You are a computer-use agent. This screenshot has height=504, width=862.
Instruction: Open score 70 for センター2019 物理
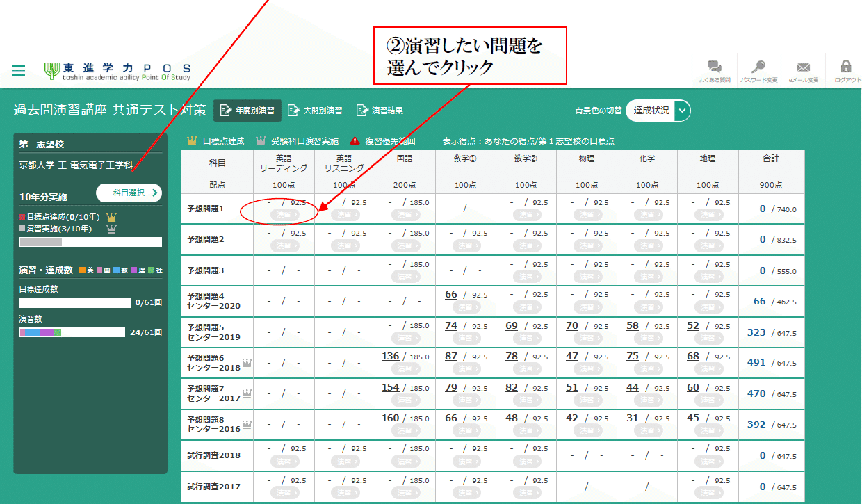coord(572,325)
